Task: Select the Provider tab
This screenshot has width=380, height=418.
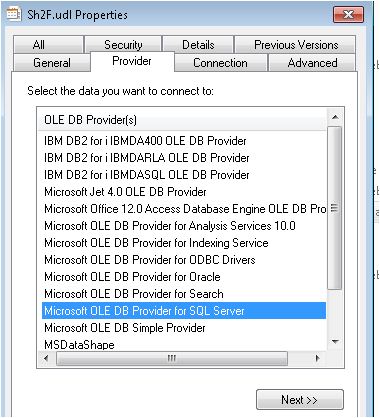Action: (x=132, y=61)
